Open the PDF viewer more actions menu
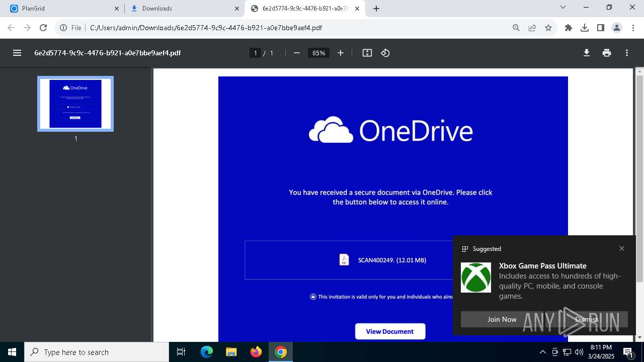644x362 pixels. pos(627,53)
